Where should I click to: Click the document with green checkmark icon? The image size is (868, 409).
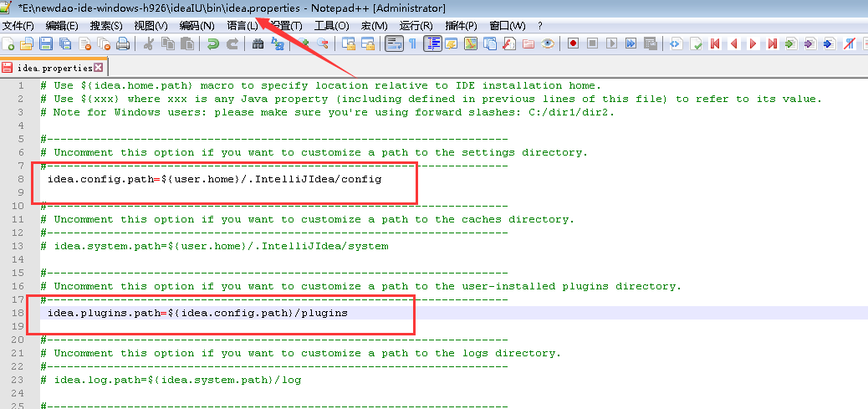pyautogui.click(x=696, y=43)
